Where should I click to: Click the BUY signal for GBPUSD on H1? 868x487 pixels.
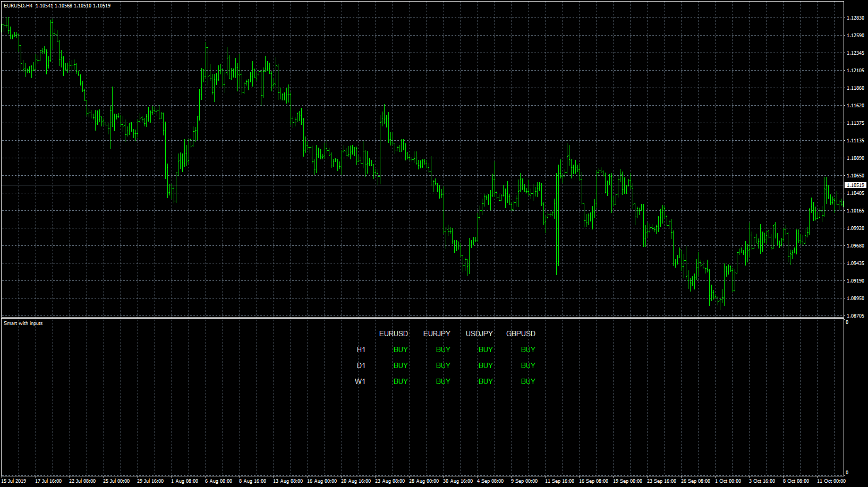tap(528, 349)
